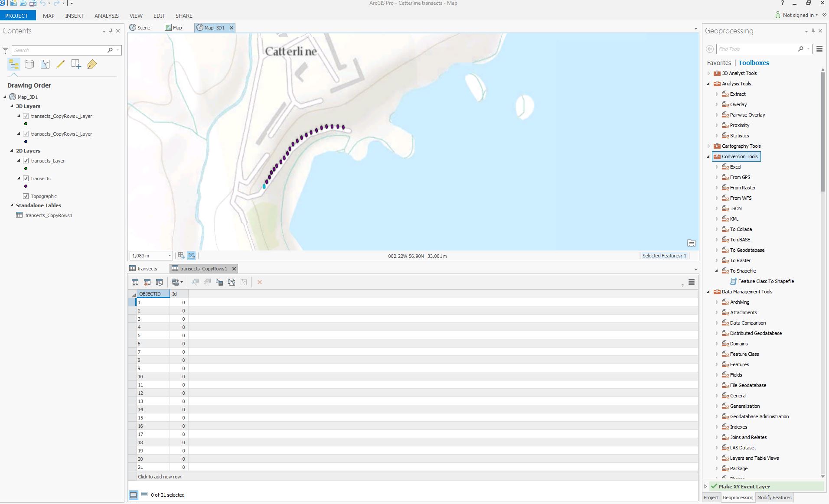Image resolution: width=829 pixels, height=504 pixels.
Task: Toggle transects_Layer visibility checkbox
Action: point(26,161)
